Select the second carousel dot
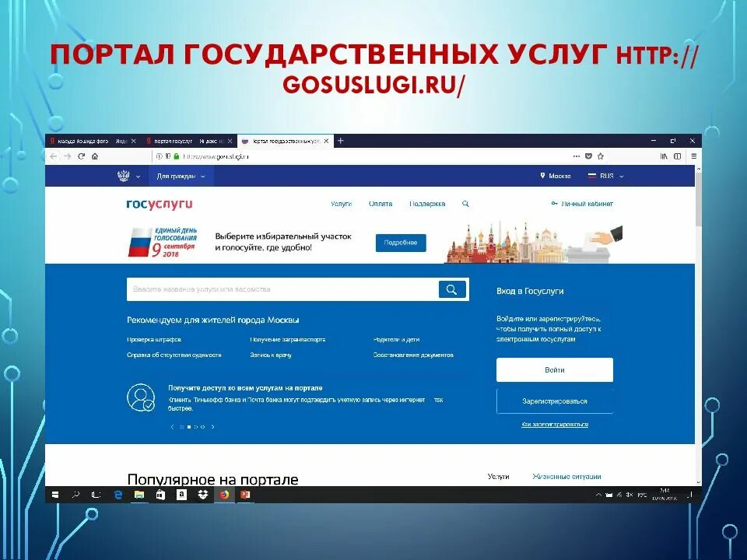This screenshot has width=747, height=560. click(189, 427)
